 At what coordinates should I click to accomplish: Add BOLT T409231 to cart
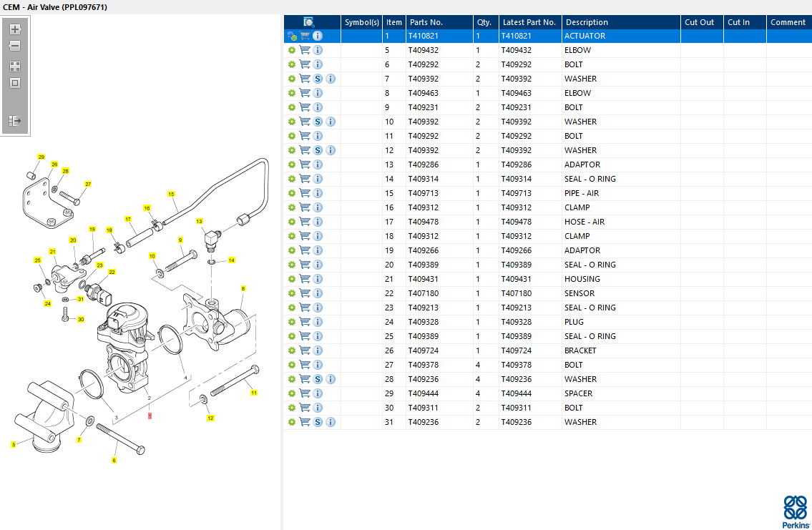305,107
